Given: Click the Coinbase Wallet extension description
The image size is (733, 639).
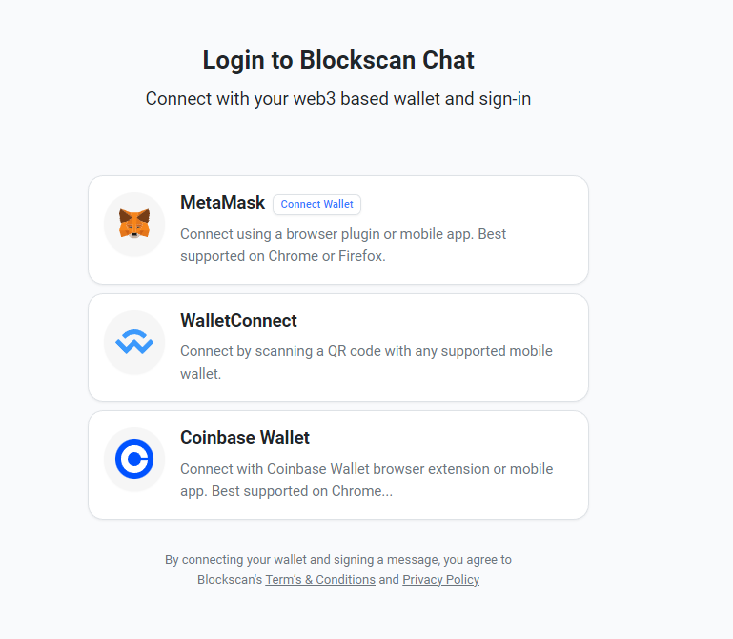Looking at the screenshot, I should 367,480.
